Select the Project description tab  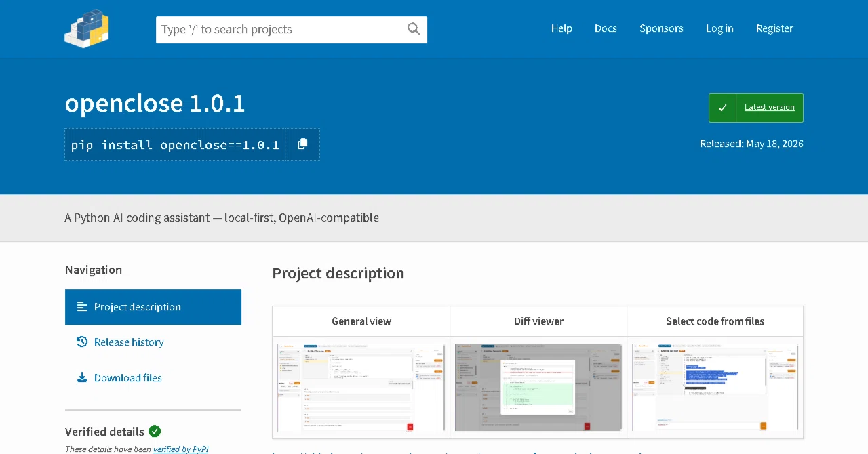coord(153,307)
